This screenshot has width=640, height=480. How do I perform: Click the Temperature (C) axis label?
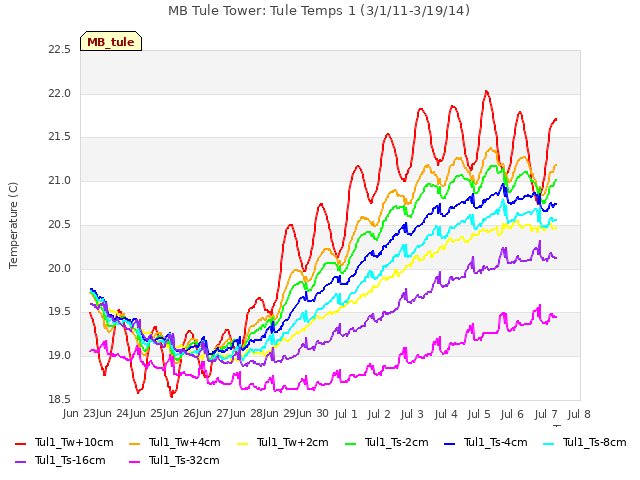pos(13,225)
